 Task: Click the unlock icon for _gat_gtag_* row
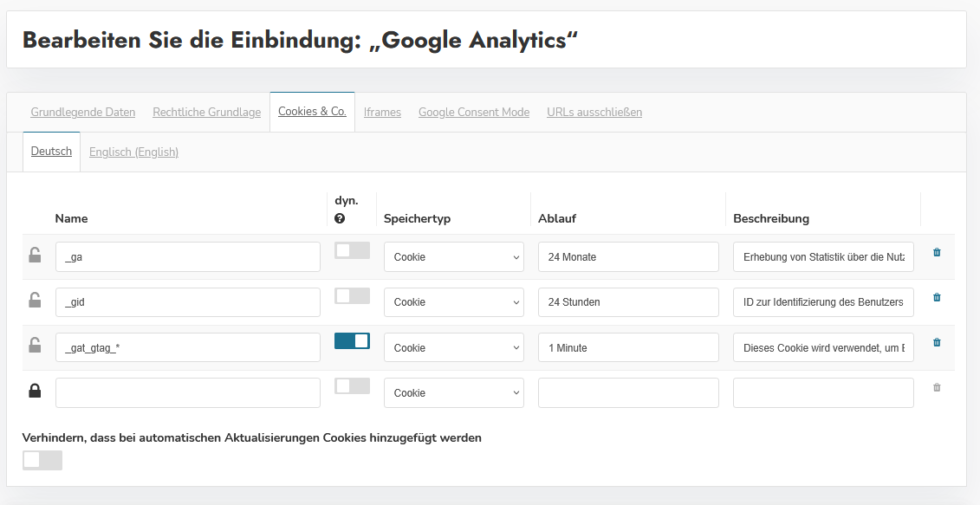[x=35, y=346]
